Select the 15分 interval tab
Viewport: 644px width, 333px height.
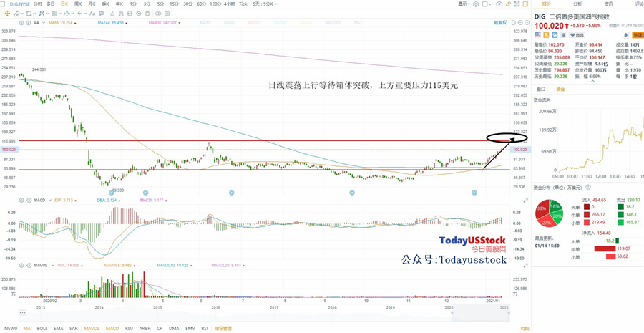pos(174,4)
